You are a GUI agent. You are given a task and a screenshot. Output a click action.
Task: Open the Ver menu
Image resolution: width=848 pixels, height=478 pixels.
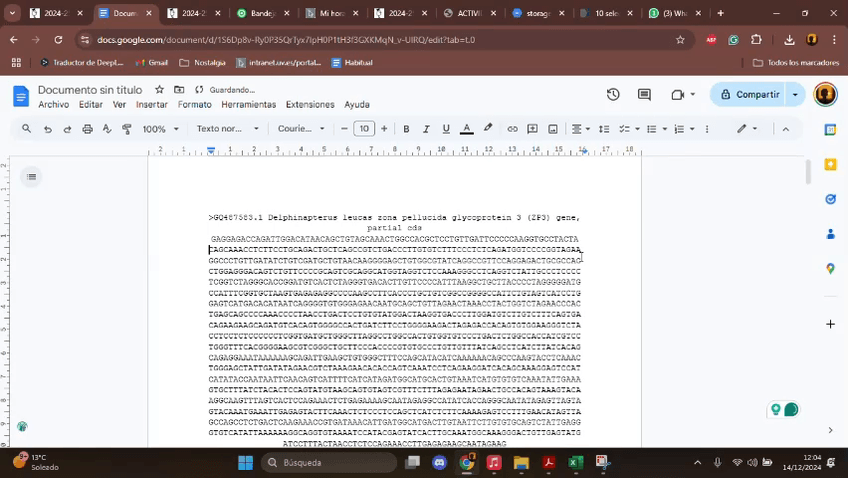pyautogui.click(x=119, y=104)
